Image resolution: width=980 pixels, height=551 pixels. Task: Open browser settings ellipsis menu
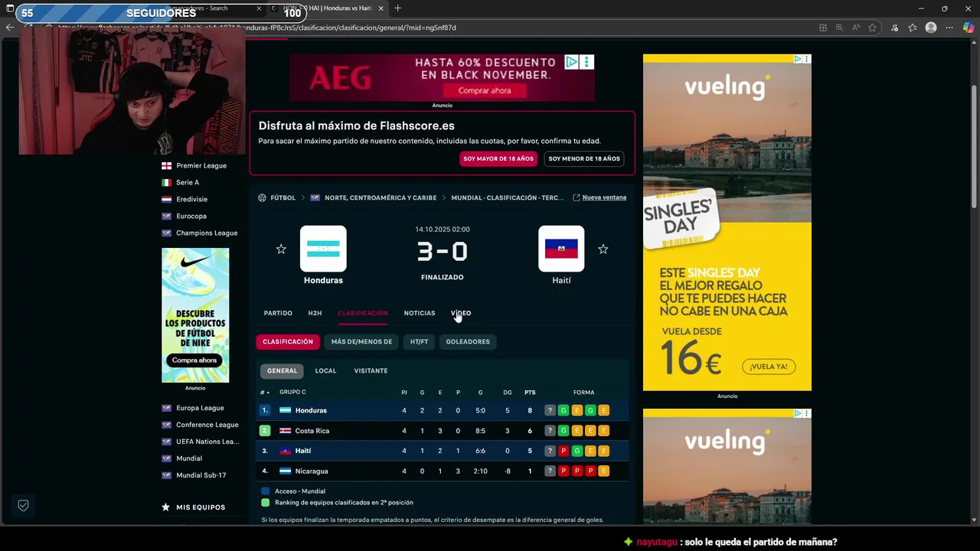pyautogui.click(x=950, y=28)
